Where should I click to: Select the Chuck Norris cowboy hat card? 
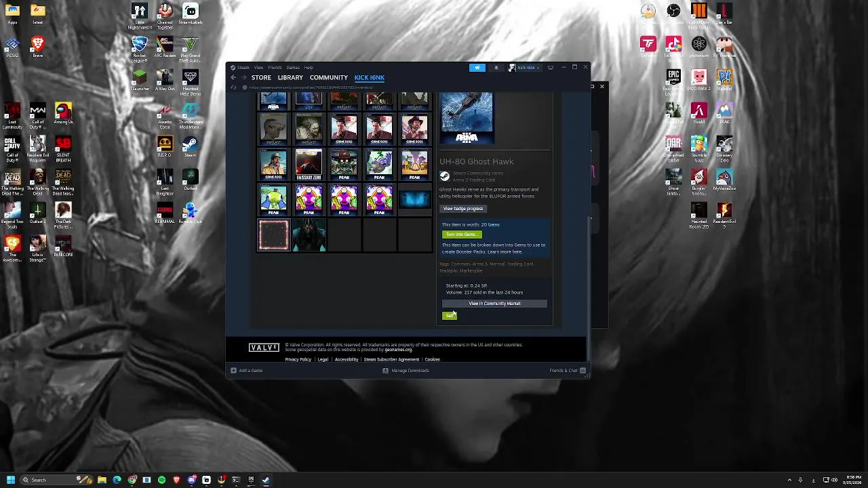coord(414,129)
